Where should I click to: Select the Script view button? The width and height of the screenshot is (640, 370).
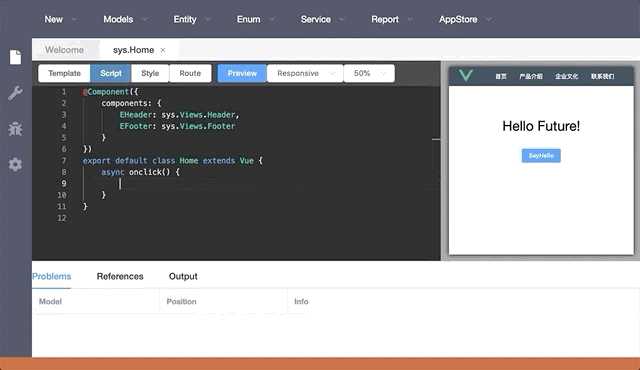[x=111, y=73]
